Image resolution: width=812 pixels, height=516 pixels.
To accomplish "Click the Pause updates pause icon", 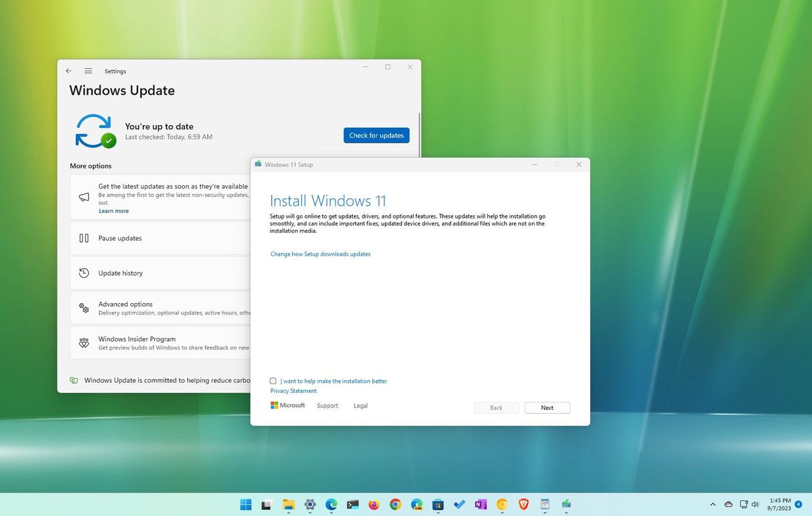I will click(x=84, y=238).
